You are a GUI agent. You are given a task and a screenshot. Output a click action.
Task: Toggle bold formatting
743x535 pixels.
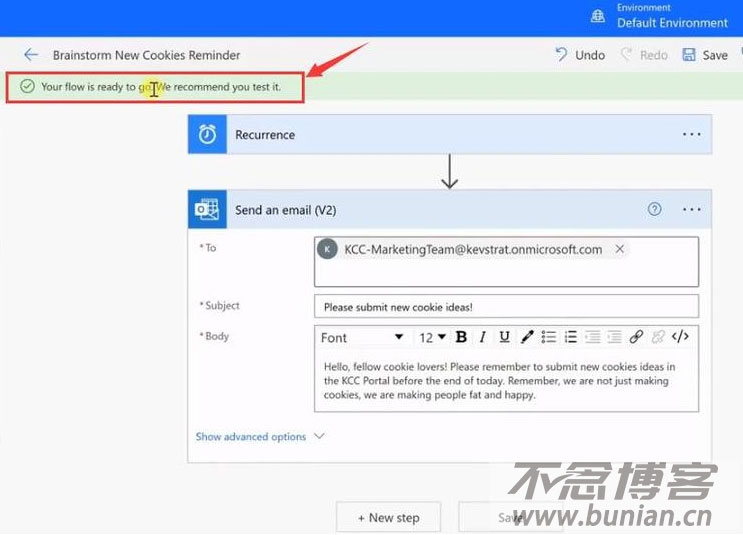461,337
